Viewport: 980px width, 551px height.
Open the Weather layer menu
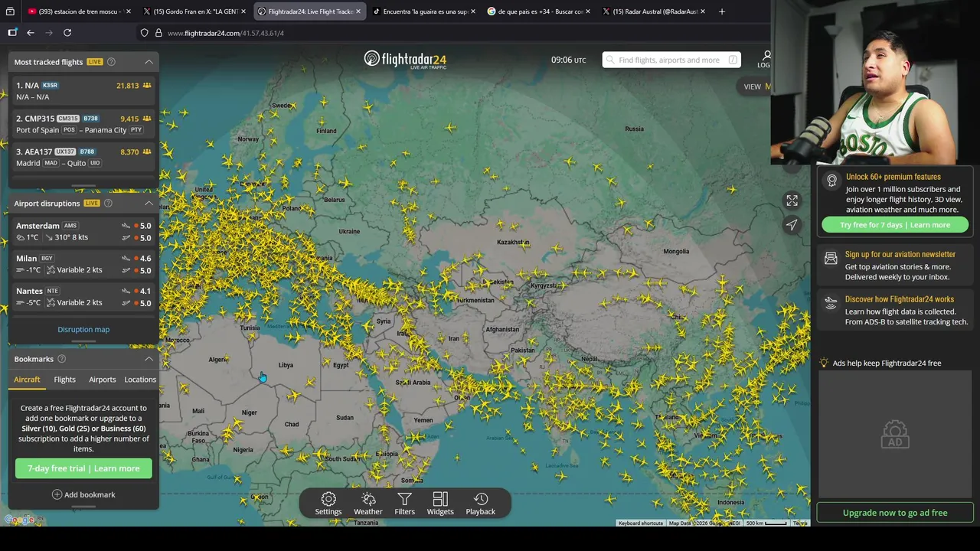367,504
